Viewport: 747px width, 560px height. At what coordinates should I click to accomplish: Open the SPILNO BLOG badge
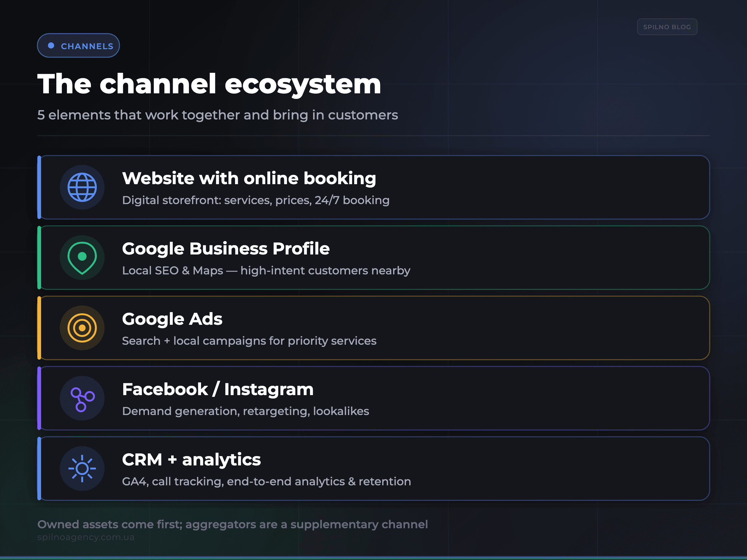[667, 27]
